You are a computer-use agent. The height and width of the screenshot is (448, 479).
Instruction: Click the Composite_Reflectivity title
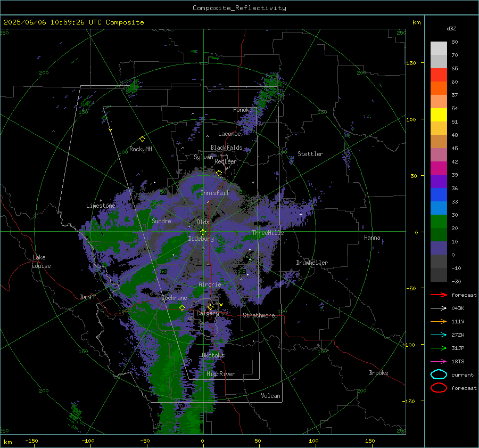click(x=240, y=8)
